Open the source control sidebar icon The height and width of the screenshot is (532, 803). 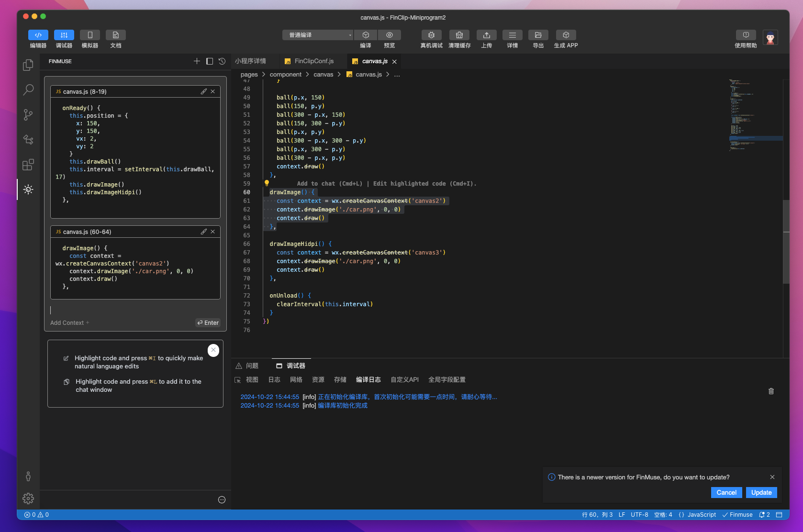pyautogui.click(x=28, y=115)
